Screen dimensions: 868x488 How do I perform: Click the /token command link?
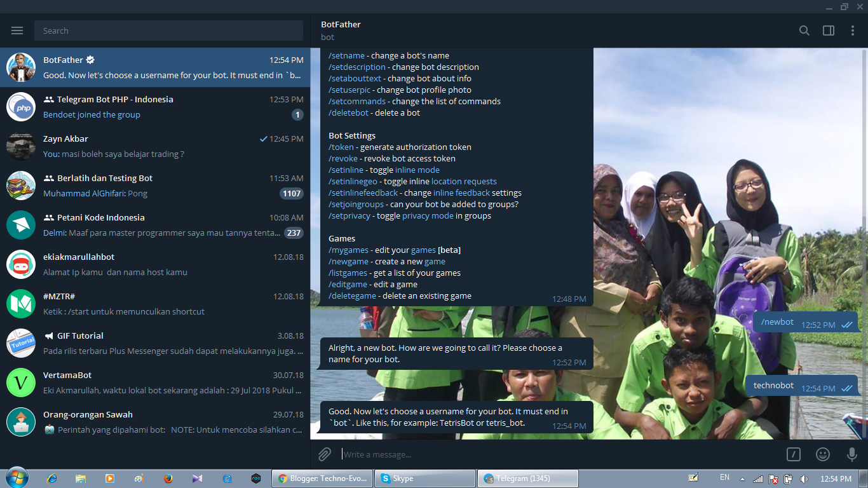[341, 147]
